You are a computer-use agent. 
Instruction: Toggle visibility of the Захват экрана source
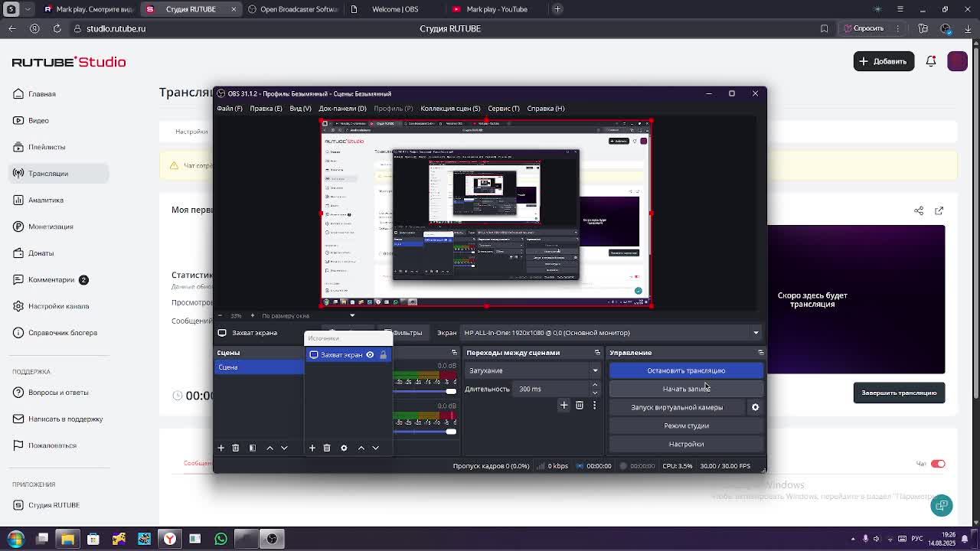click(370, 355)
